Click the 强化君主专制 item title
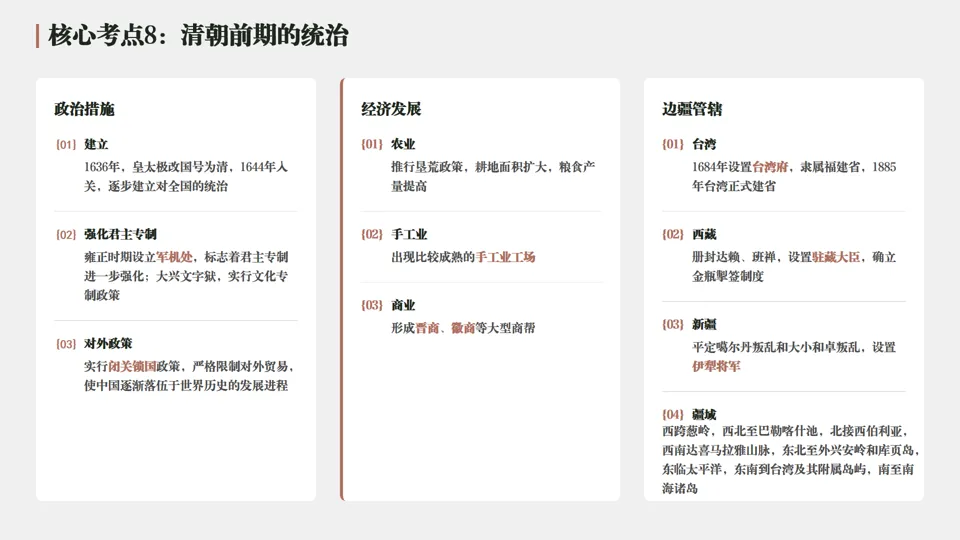 (121, 234)
